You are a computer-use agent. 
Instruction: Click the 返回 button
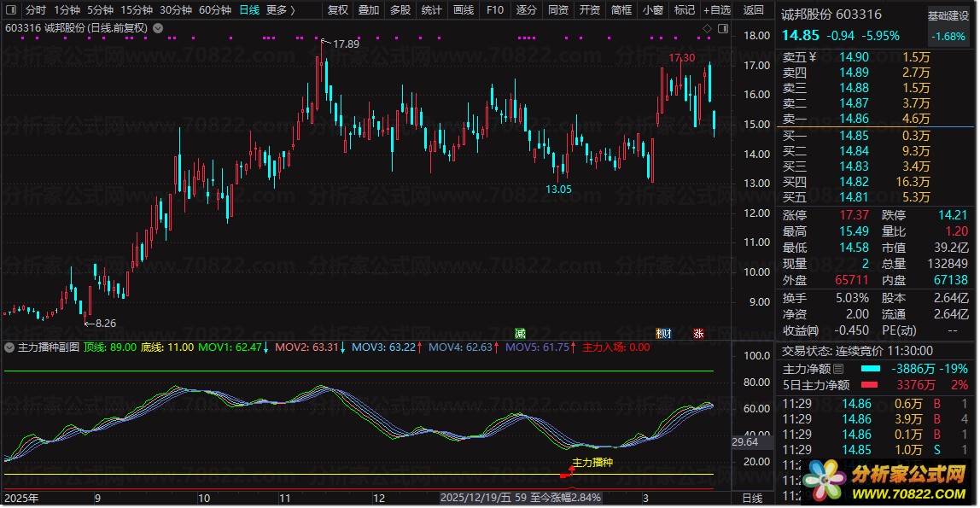click(754, 10)
